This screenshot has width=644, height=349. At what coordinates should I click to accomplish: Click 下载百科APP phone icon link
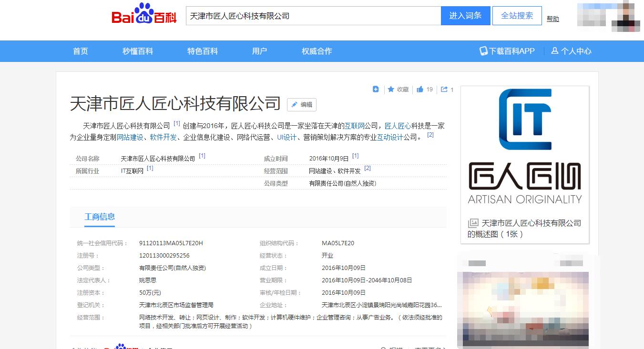[x=507, y=51]
